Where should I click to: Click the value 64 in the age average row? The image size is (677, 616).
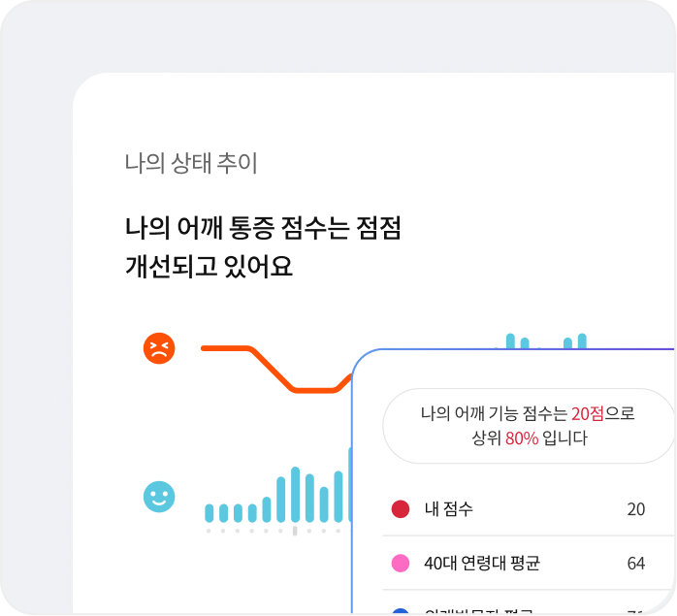635,564
